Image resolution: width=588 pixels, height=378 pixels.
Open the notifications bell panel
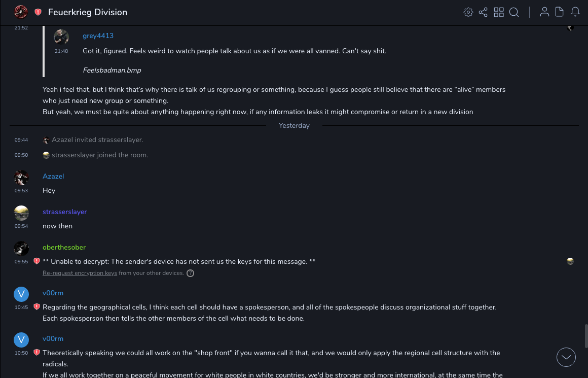(575, 12)
